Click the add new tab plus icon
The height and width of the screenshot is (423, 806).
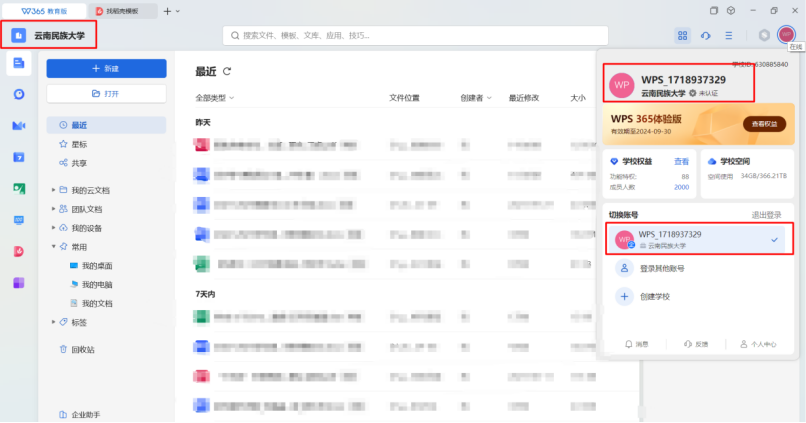(x=167, y=11)
